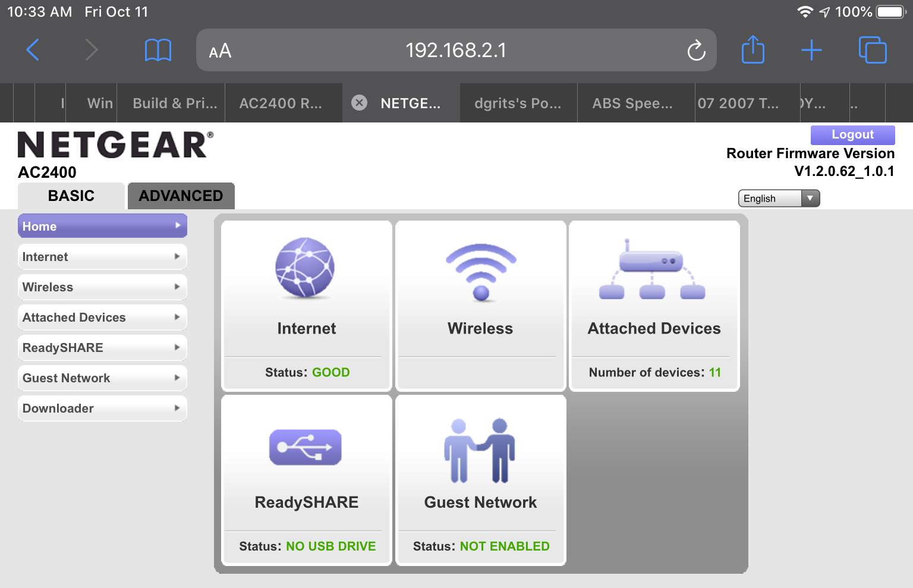Open the Downloader sidebar item

click(102, 408)
